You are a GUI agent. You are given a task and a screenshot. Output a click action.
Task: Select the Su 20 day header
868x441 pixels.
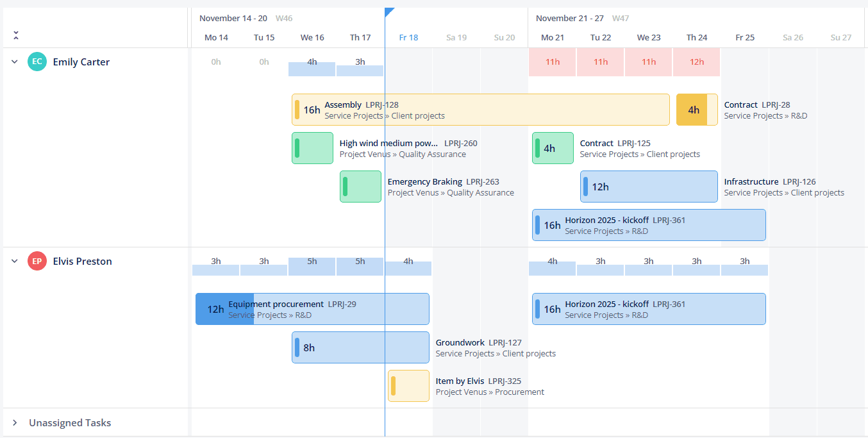(505, 38)
